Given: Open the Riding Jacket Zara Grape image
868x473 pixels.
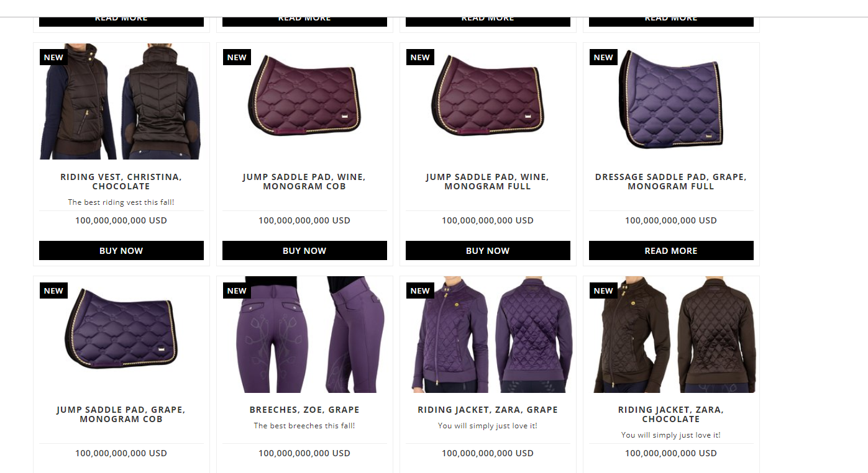Looking at the screenshot, I should (488, 335).
